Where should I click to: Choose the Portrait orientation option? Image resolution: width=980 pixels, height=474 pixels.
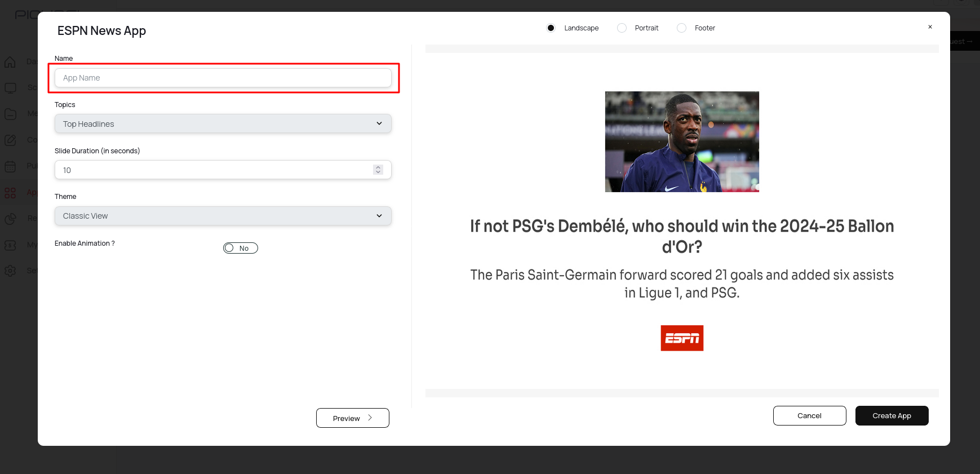[x=622, y=28]
